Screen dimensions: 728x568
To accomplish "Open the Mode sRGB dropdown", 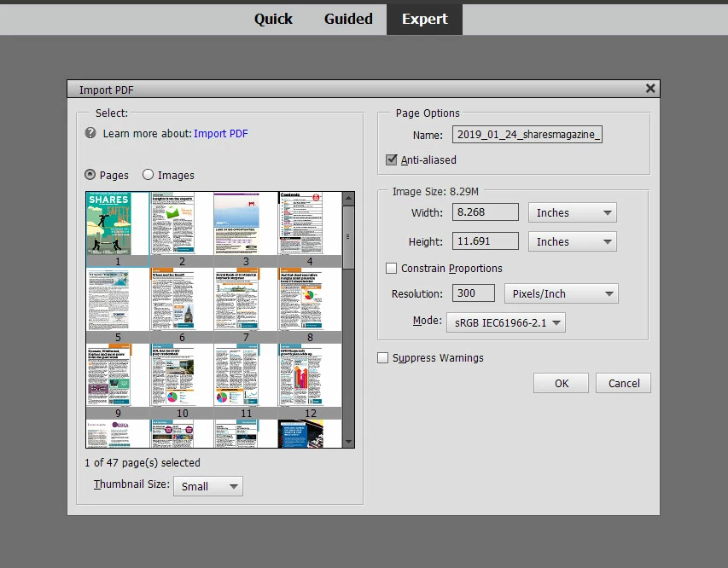I will [x=506, y=322].
